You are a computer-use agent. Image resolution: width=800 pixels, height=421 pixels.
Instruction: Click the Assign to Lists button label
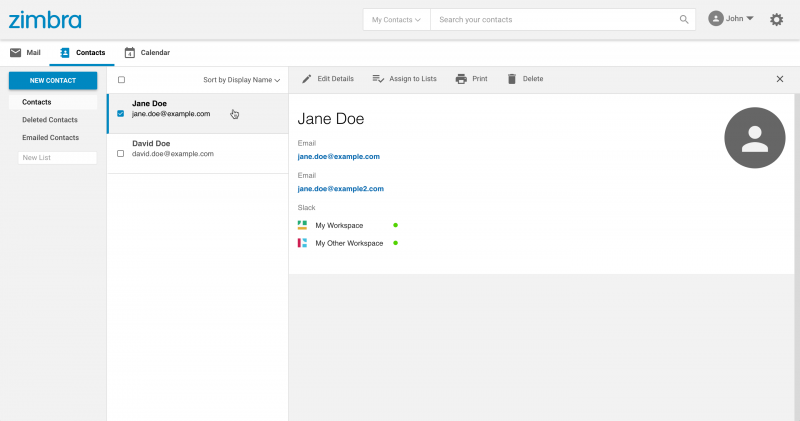click(413, 79)
